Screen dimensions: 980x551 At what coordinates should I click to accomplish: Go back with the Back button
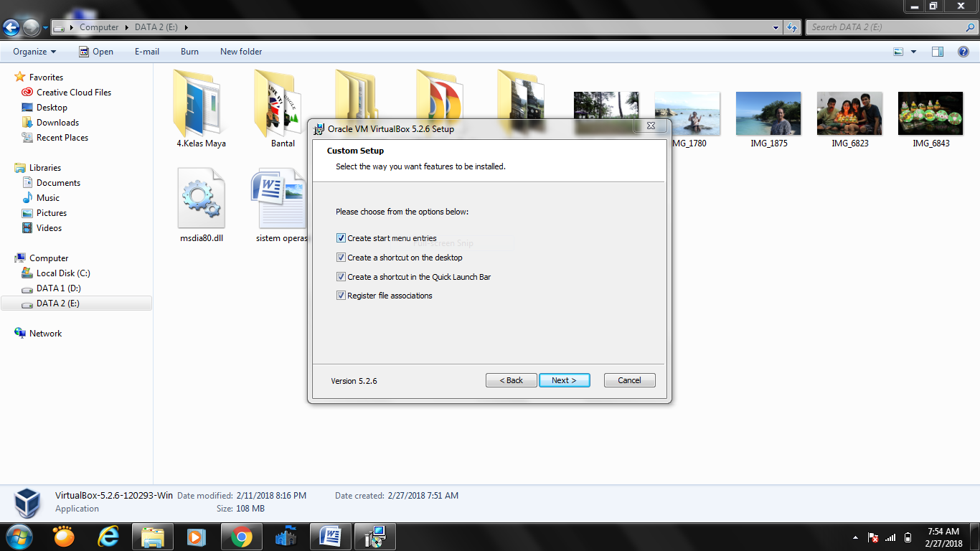coord(512,380)
